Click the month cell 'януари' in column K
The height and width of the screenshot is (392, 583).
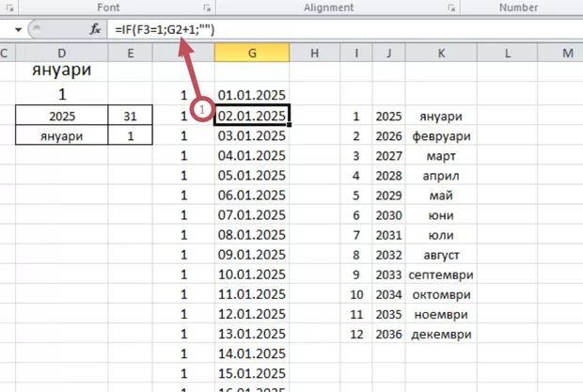click(x=441, y=116)
